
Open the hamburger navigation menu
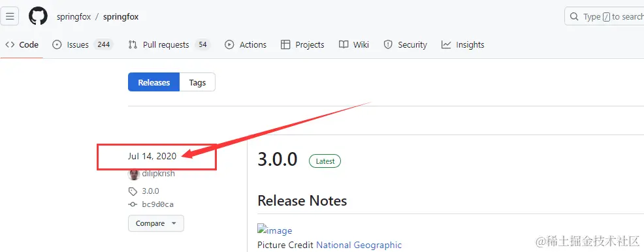click(x=10, y=17)
